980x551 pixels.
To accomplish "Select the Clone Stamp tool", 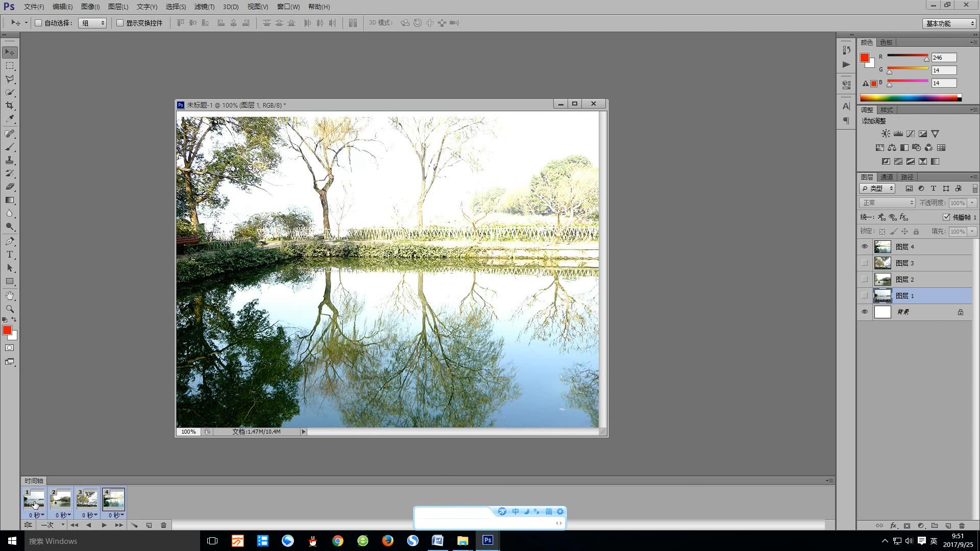I will (x=10, y=160).
